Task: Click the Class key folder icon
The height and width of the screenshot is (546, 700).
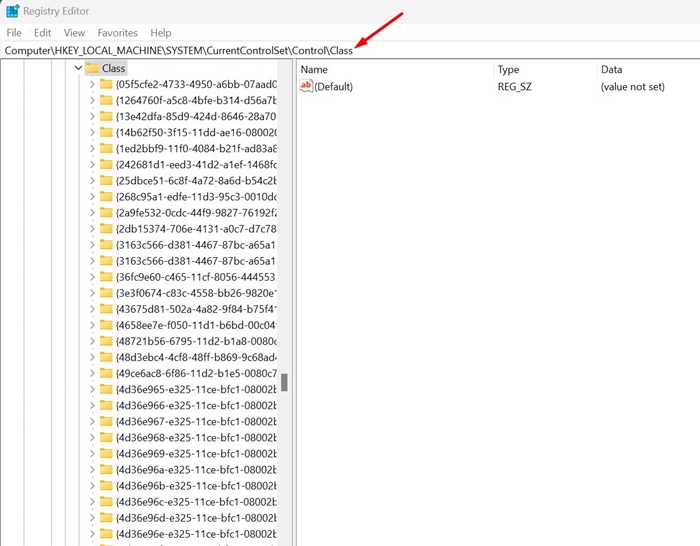Action: 92,68
